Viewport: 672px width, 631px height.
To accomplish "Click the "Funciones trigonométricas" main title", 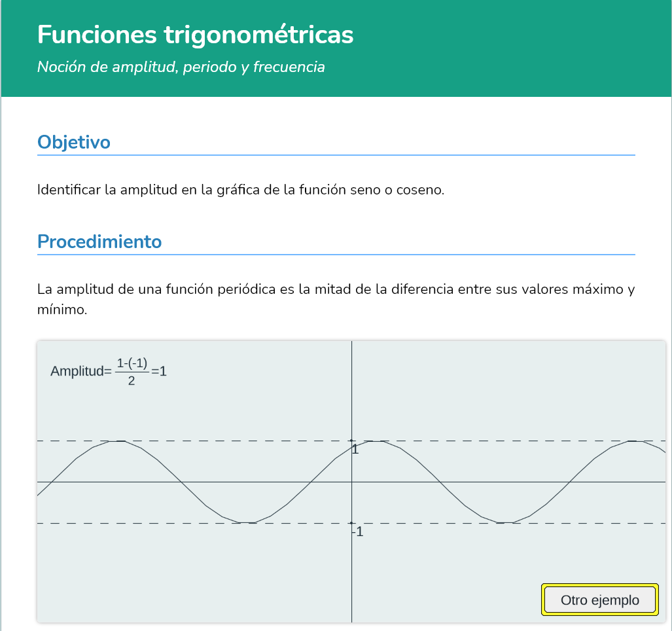I will 195,35.
